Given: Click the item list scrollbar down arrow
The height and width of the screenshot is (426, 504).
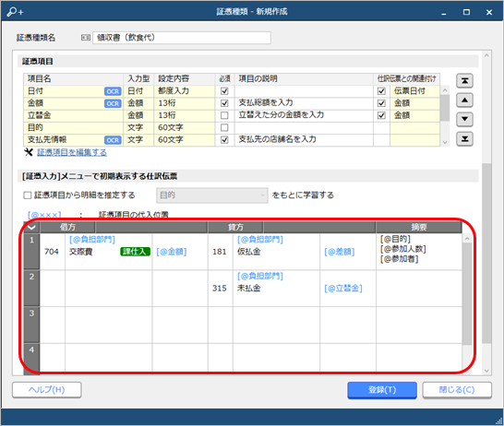Looking at the screenshot, I should pos(445,143).
